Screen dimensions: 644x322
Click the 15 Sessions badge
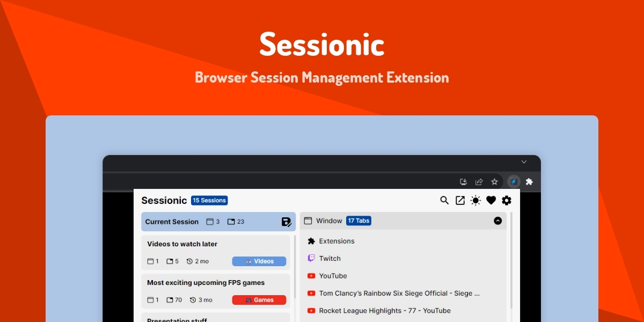click(x=209, y=200)
